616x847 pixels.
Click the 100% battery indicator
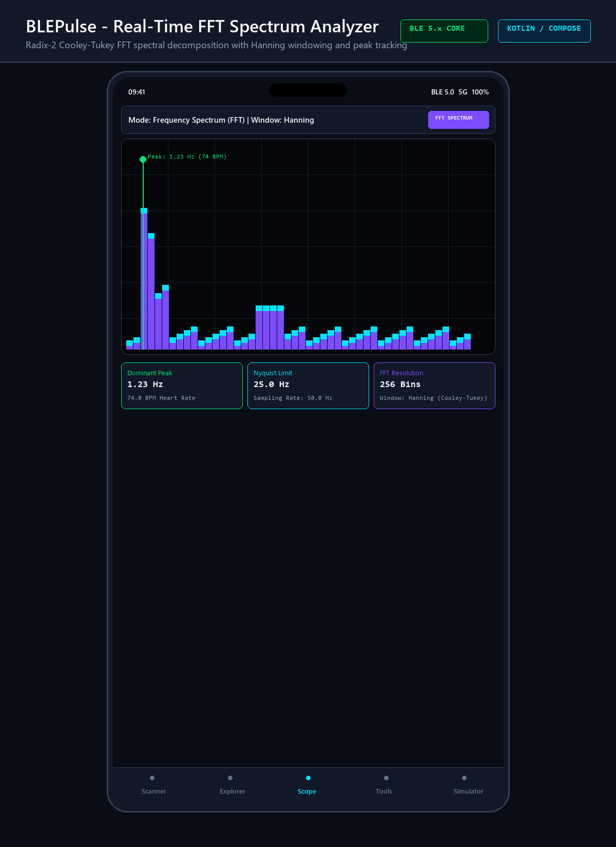point(480,92)
